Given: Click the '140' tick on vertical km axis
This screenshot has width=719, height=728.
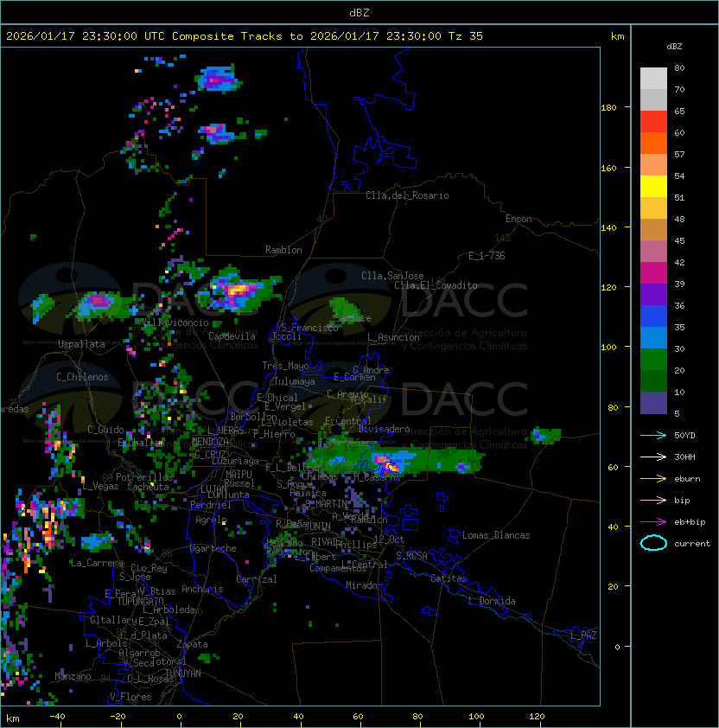Looking at the screenshot, I should (608, 228).
